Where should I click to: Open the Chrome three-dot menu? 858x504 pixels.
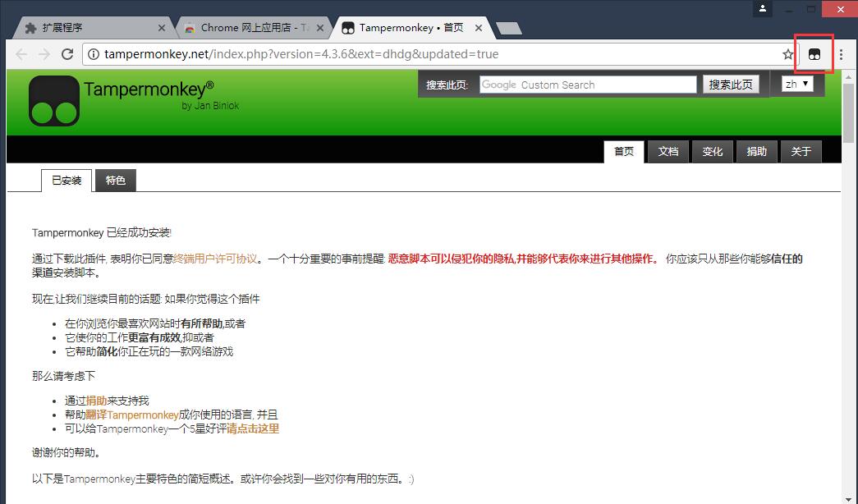[841, 54]
